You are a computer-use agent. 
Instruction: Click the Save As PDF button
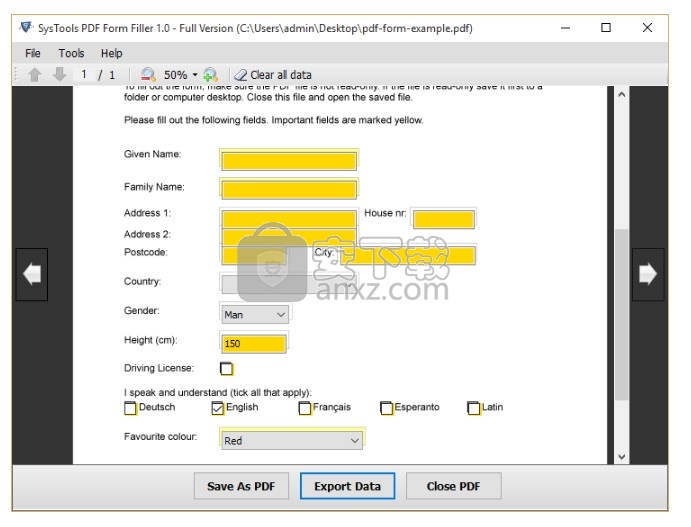pos(241,486)
